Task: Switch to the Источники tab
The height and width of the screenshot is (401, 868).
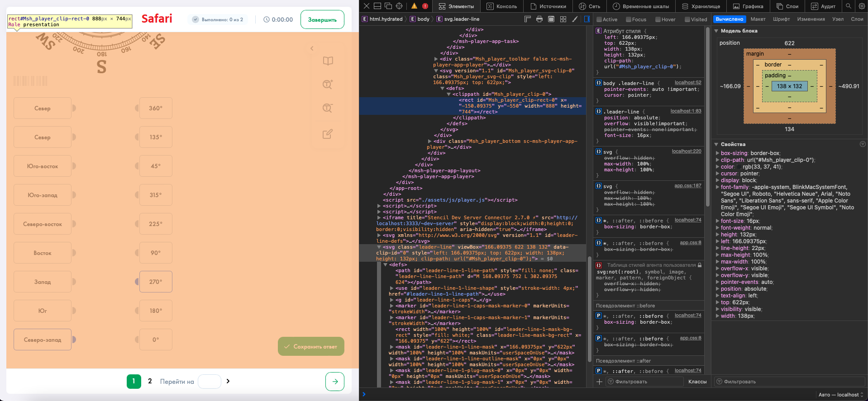Action: [x=548, y=6]
